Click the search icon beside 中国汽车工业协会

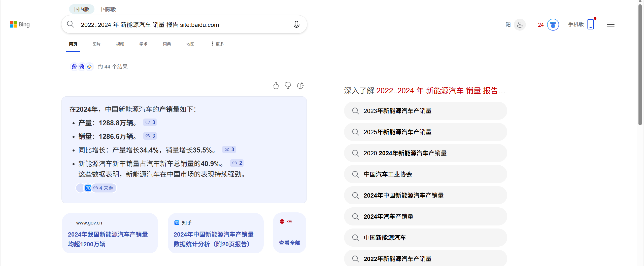355,174
